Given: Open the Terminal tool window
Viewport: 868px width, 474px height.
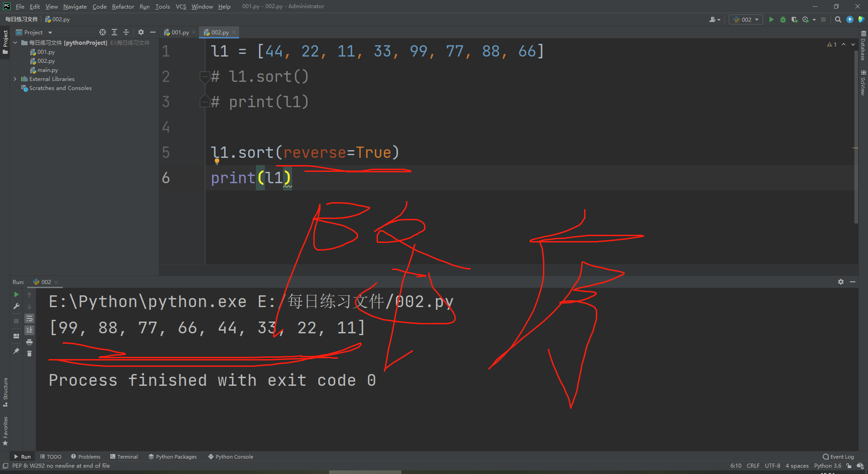Looking at the screenshot, I should [124, 457].
